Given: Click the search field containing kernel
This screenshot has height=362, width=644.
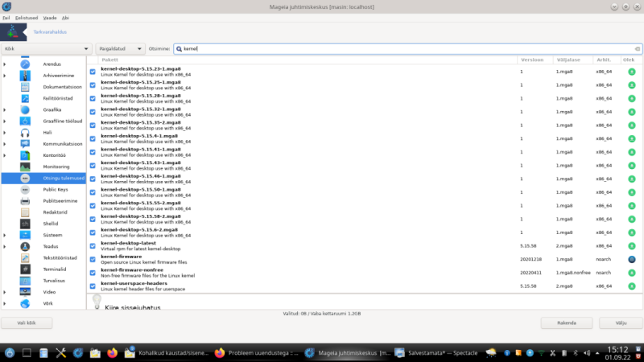Looking at the screenshot, I should tap(402, 48).
